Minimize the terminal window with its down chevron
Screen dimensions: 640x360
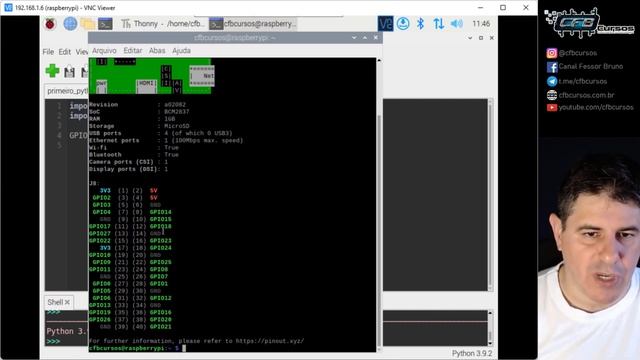[354, 38]
